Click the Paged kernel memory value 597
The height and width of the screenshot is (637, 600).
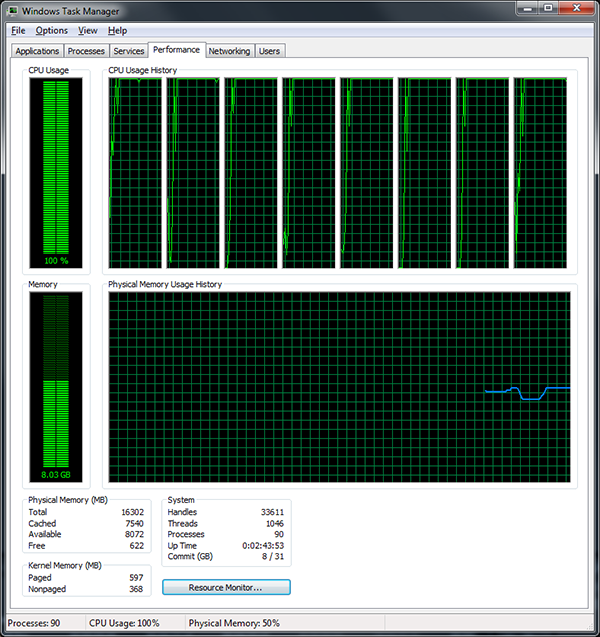pos(136,578)
